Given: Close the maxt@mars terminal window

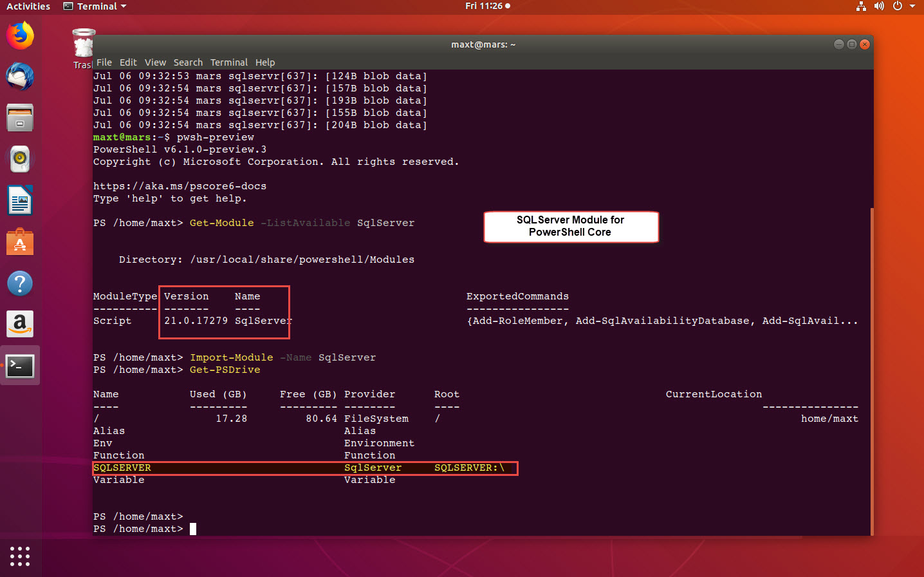Looking at the screenshot, I should pos(865,44).
